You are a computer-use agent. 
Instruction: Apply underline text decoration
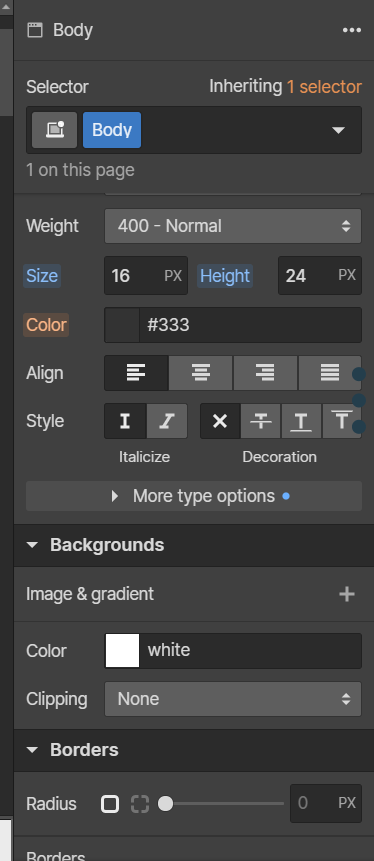(x=302, y=421)
